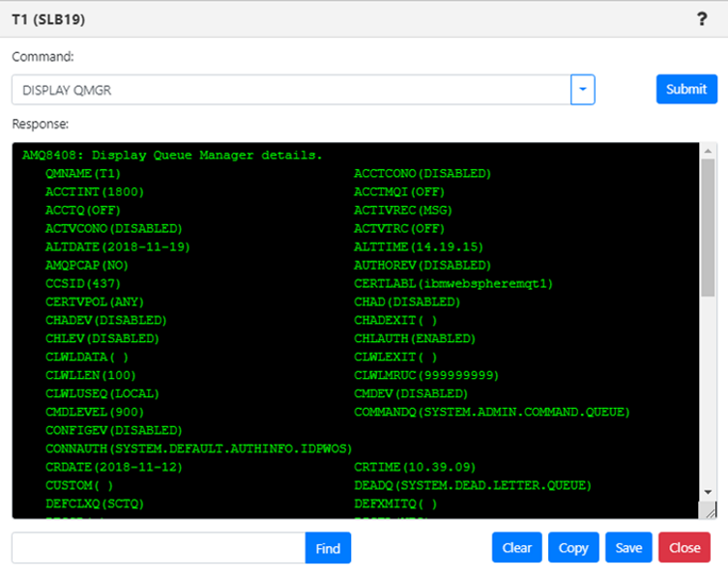Click the CERTLABL(ibmwebspheremqt1) entry
The image size is (728, 577).
coord(453,283)
